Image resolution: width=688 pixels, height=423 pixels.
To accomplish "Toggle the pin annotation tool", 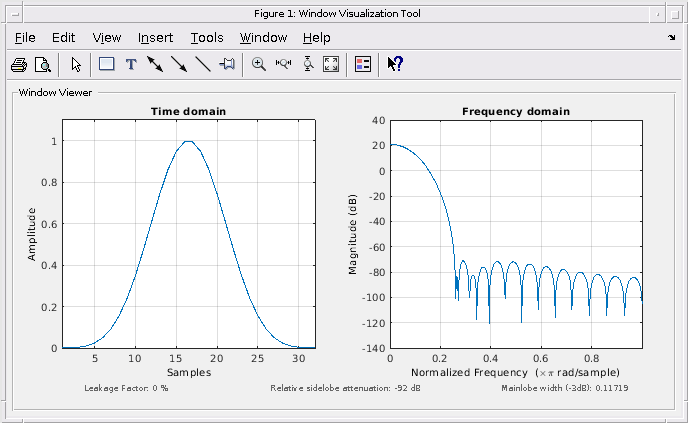I will [x=227, y=64].
